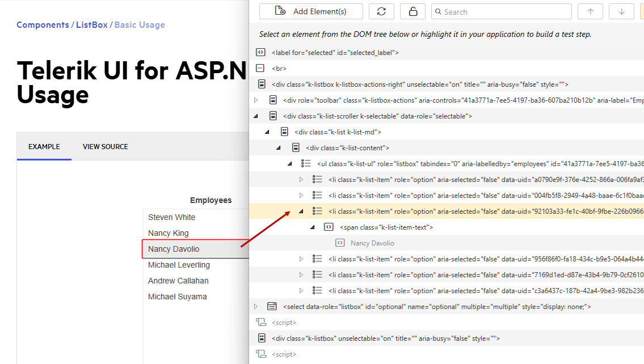Select Michael Leverling in Employees list
The height and width of the screenshot is (364, 644).
point(179,265)
